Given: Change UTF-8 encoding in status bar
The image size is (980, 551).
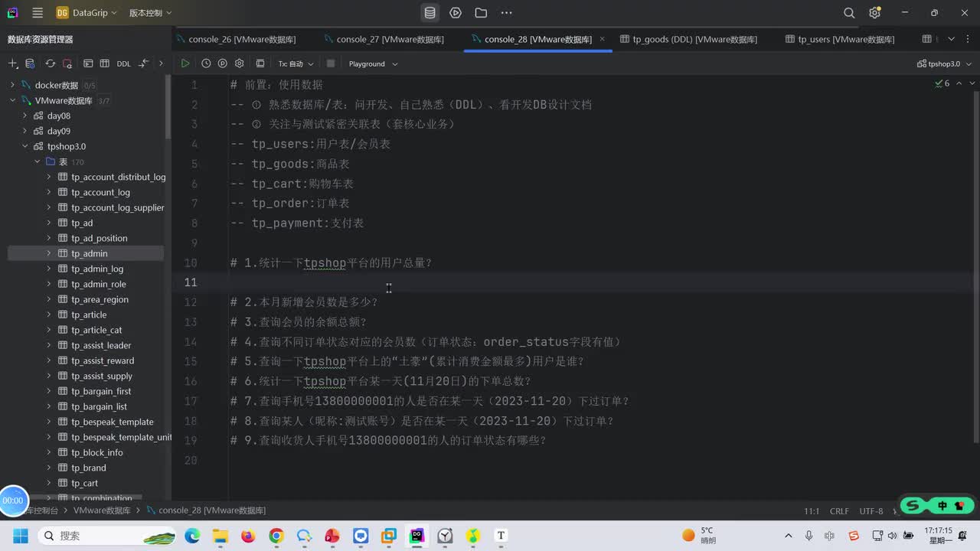Looking at the screenshot, I should click(871, 511).
